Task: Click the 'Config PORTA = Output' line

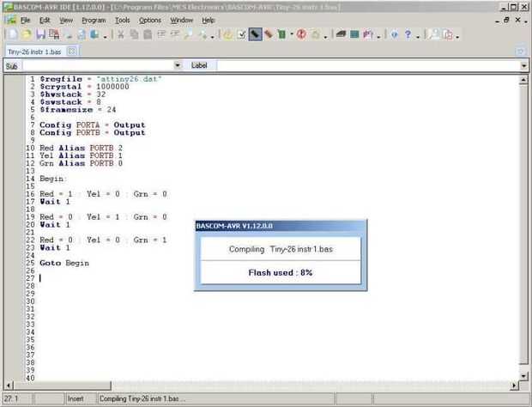Action: tap(93, 125)
